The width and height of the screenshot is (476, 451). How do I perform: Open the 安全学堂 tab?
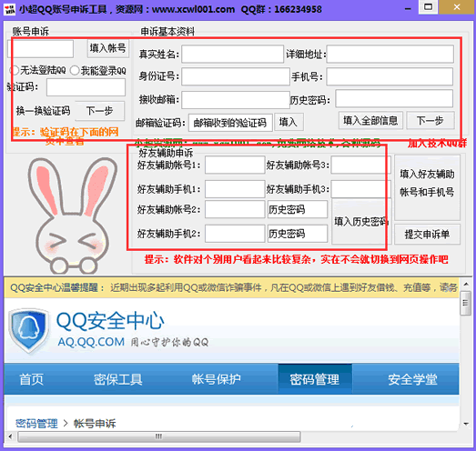point(412,379)
